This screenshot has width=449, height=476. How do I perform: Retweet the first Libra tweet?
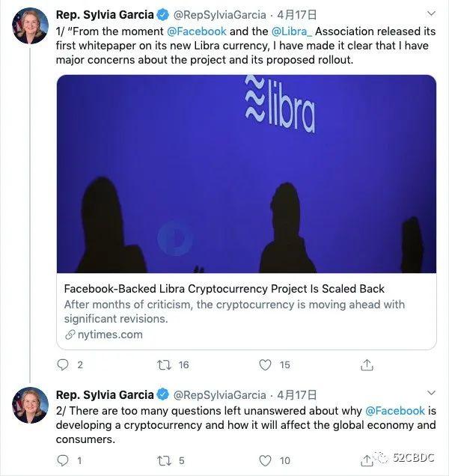[164, 365]
